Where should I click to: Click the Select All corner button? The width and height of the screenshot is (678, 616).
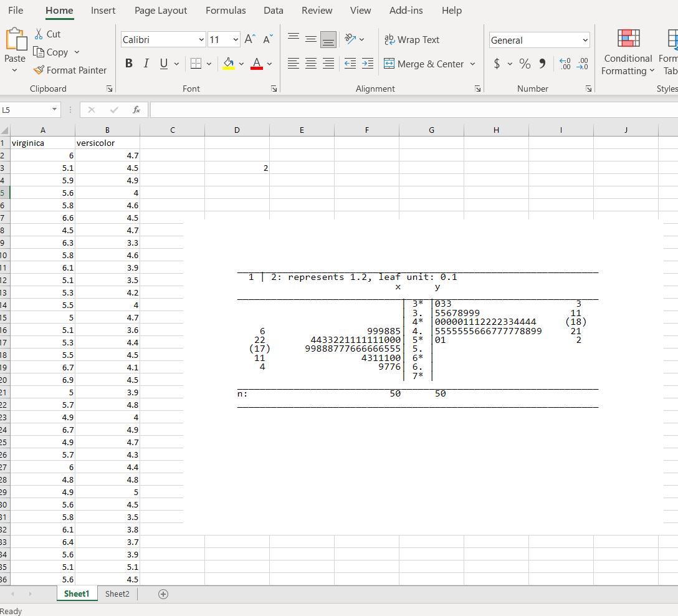tap(5, 130)
